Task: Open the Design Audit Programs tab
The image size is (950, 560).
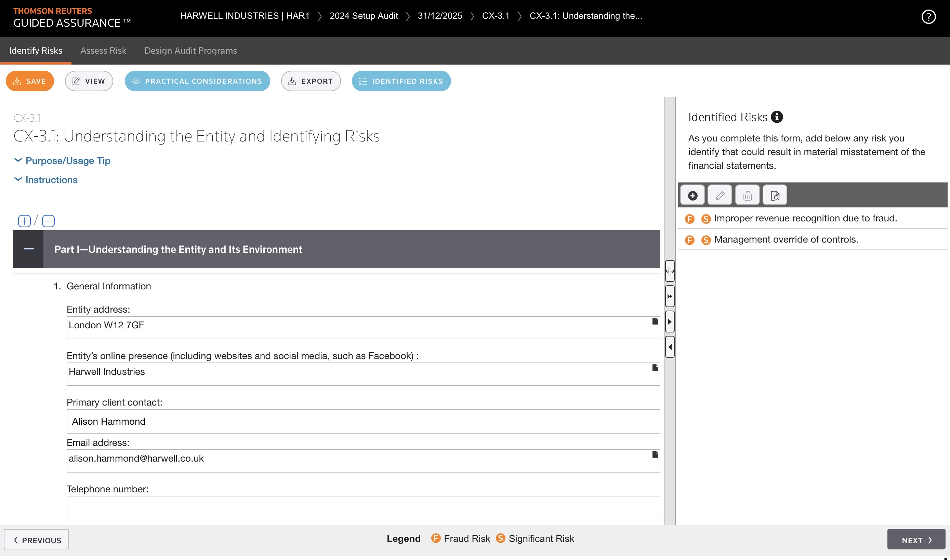Action: pyautogui.click(x=191, y=51)
